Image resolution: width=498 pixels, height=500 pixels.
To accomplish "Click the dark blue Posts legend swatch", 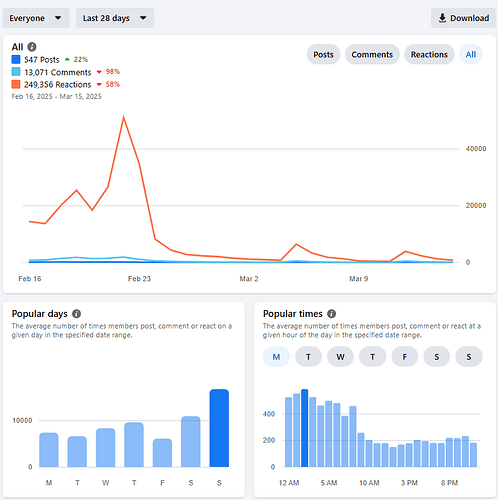I will click(16, 59).
